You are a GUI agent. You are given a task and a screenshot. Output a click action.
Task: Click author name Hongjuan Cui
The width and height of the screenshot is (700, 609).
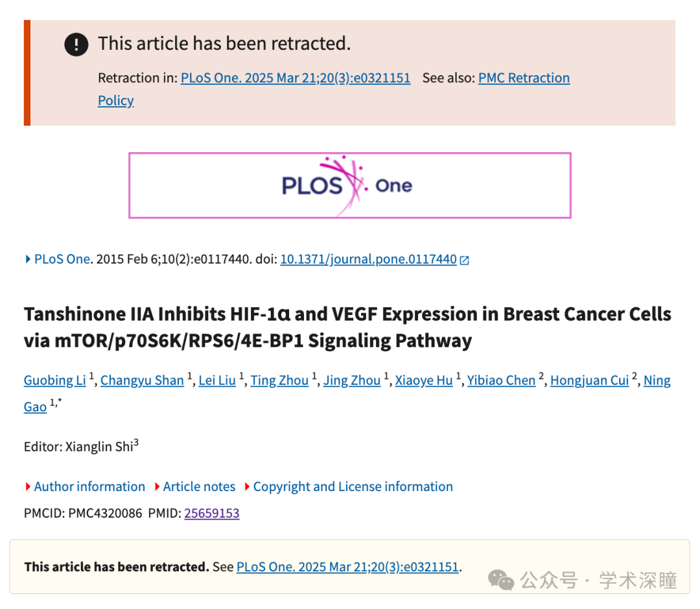click(x=590, y=380)
